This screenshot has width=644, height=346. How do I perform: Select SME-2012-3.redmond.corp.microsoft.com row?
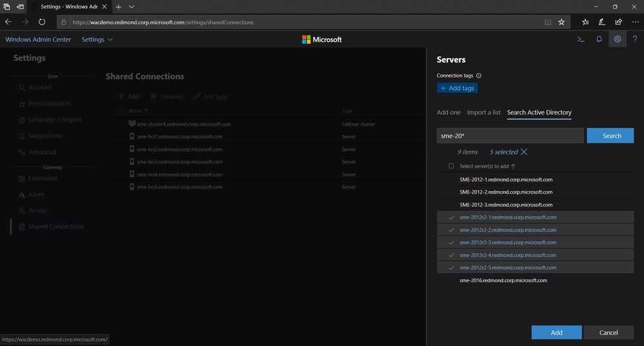[535, 205]
